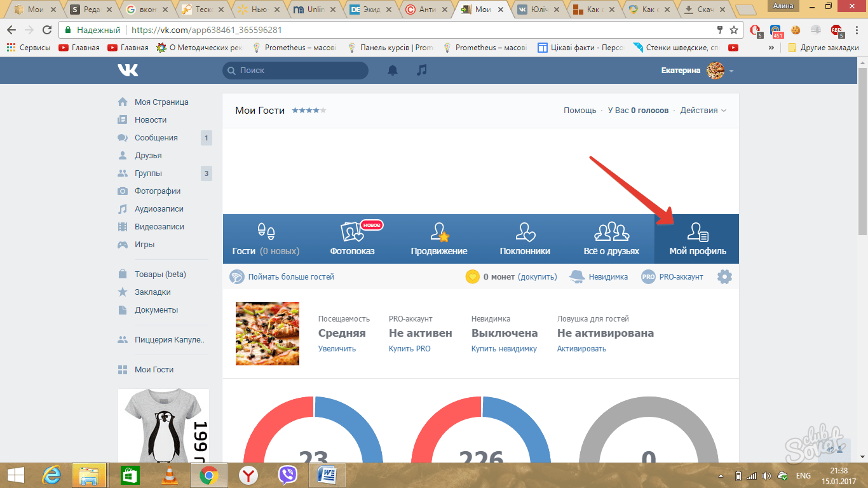The width and height of the screenshot is (868, 488).
Task: Click the cookie extension icon
Action: tap(795, 30)
